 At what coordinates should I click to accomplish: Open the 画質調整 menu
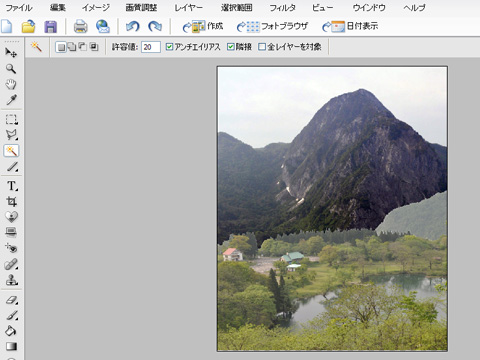[141, 7]
